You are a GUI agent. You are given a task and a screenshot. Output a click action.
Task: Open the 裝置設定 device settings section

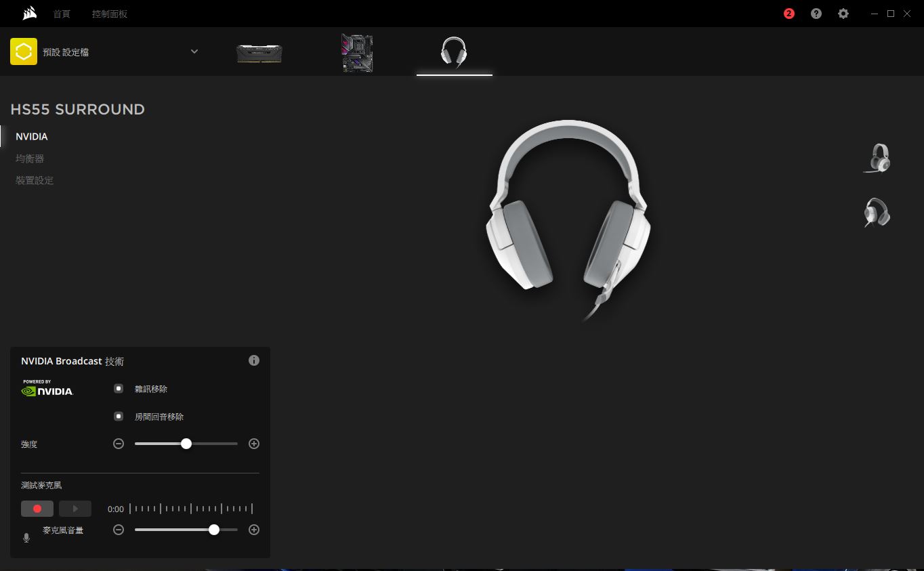point(35,180)
